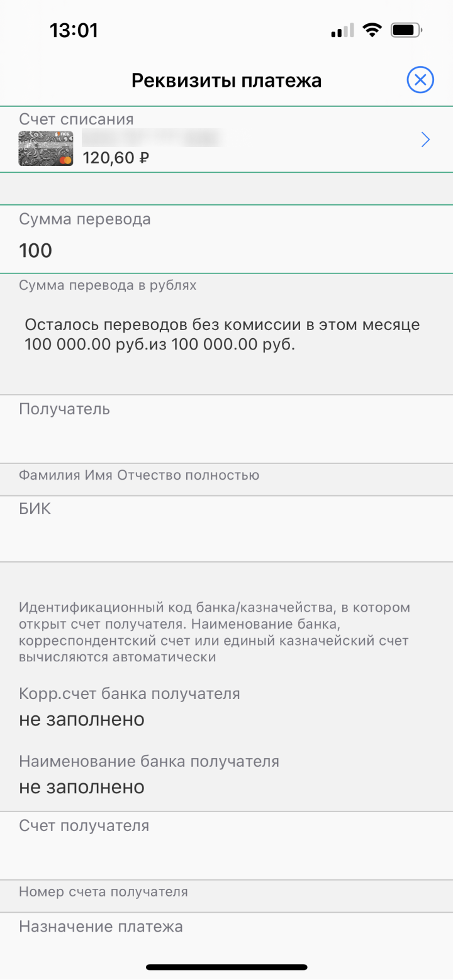
Task: Expand debit account selection chevron
Action: pyautogui.click(x=425, y=140)
